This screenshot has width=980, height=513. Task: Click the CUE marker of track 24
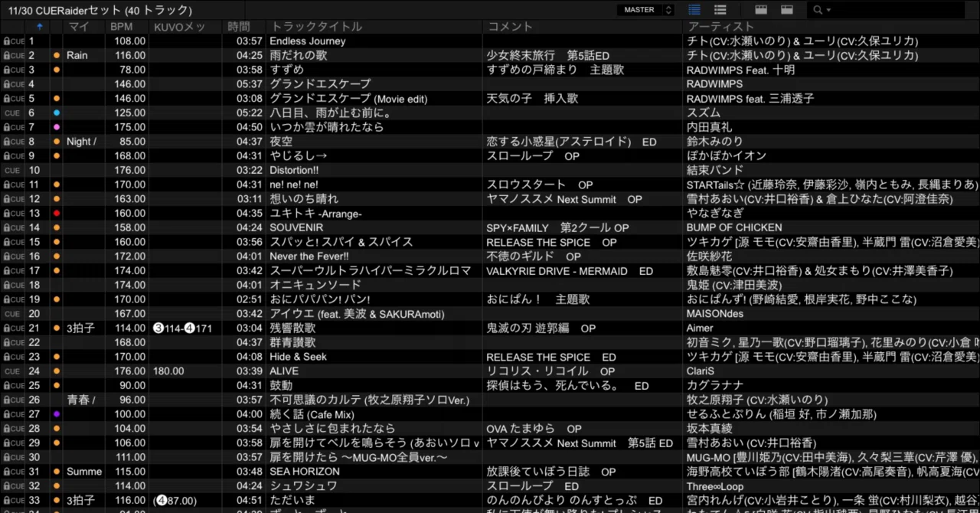tap(12, 371)
